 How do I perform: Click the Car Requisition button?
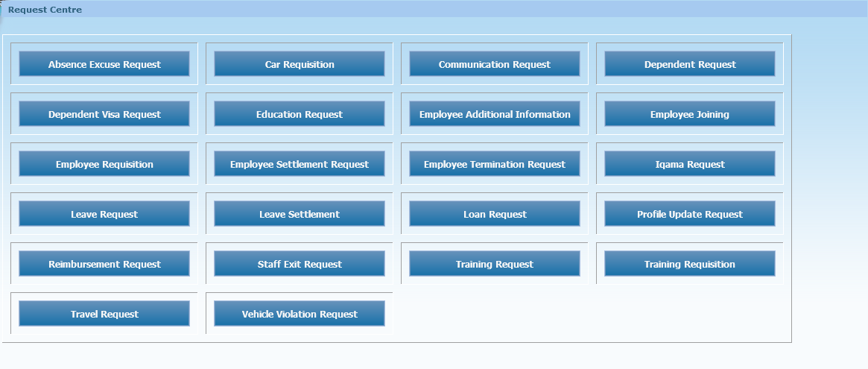click(300, 64)
